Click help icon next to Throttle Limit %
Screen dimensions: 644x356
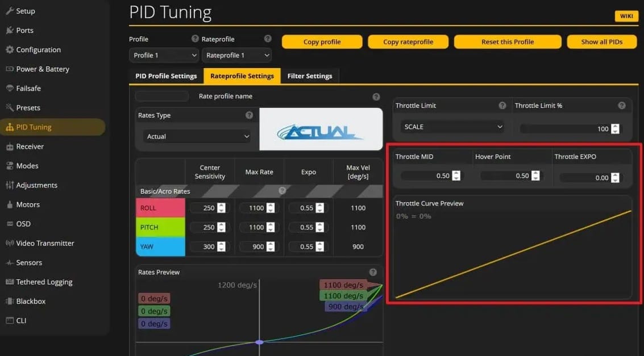click(622, 106)
